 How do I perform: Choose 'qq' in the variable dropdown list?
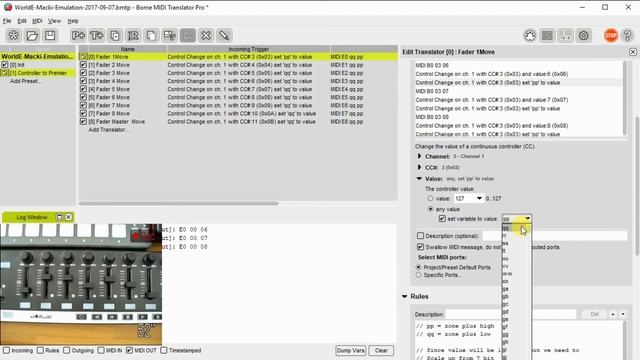point(516,228)
